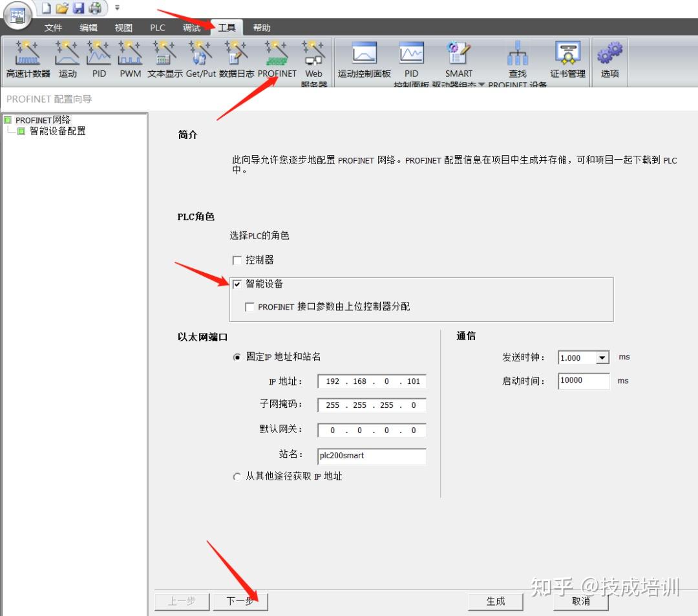Click the 下一步 button

tap(240, 601)
